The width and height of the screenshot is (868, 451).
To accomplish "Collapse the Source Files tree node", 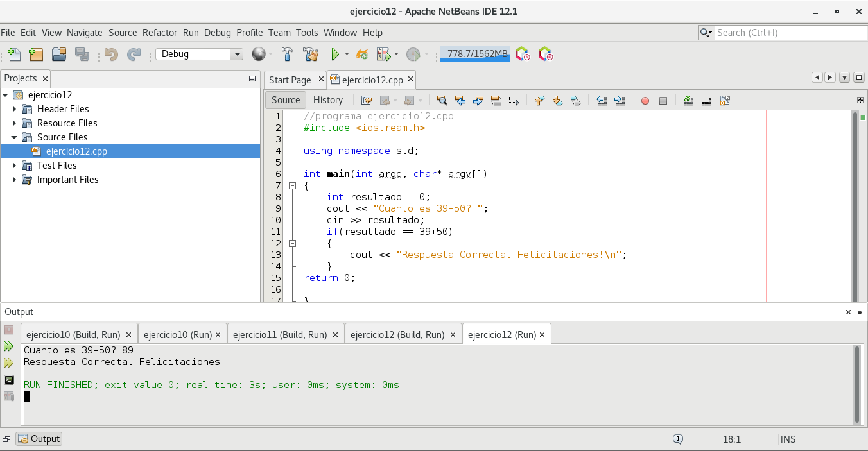I will (15, 137).
